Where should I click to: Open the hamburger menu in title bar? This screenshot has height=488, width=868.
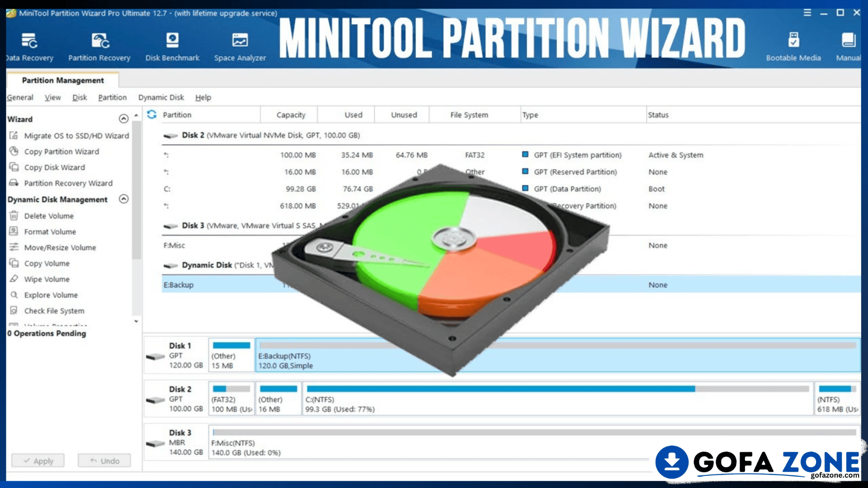pyautogui.click(x=807, y=13)
